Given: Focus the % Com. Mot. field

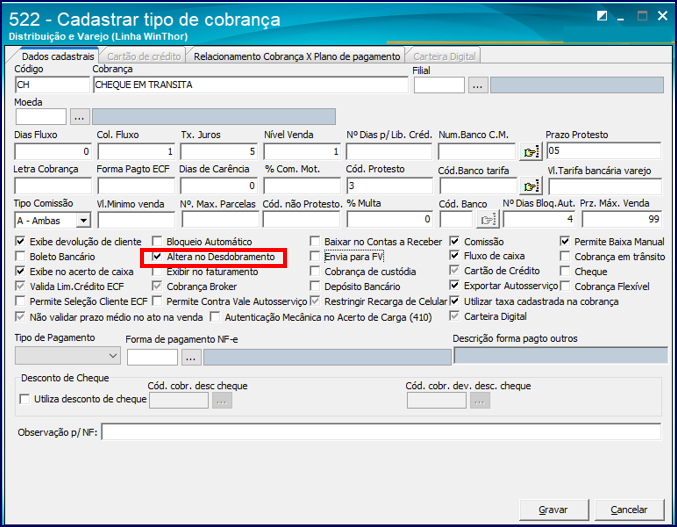Looking at the screenshot, I should tap(302, 186).
